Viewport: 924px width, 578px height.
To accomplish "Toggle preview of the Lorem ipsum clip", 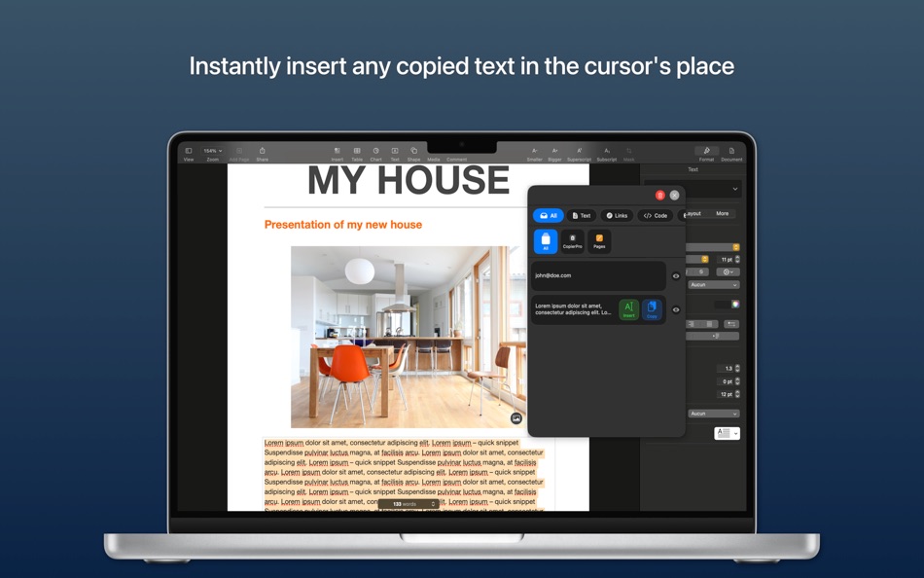I will pyautogui.click(x=676, y=309).
